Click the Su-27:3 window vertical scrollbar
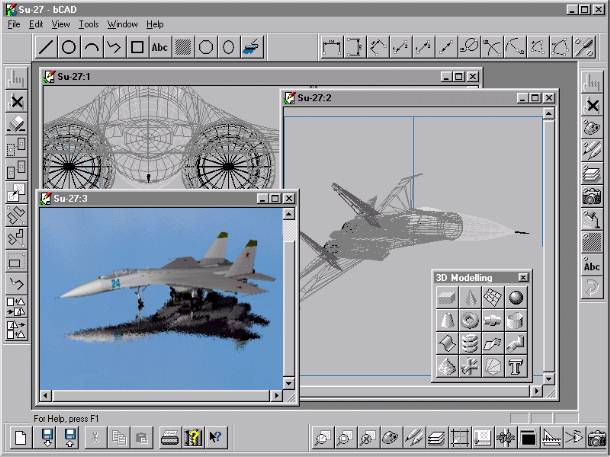The width and height of the screenshot is (610, 457). [289, 300]
